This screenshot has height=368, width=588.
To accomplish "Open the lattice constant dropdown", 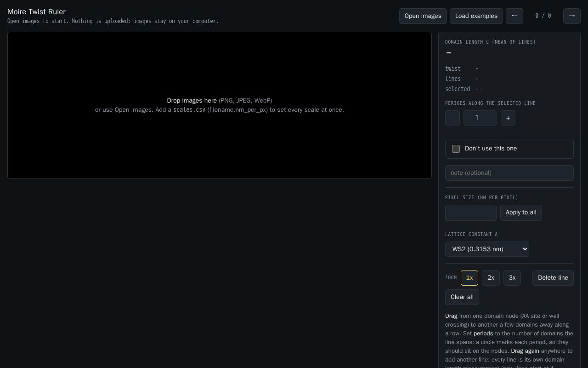I will click(487, 249).
